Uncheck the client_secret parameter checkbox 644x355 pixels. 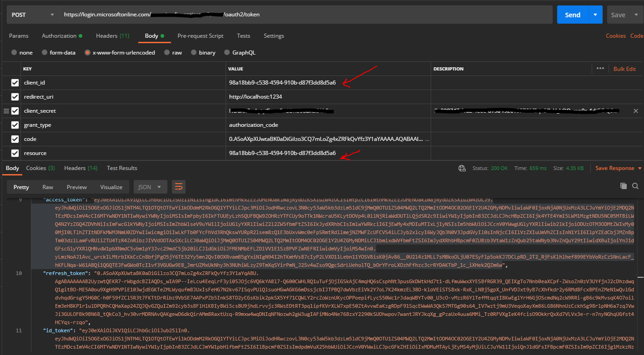(x=15, y=111)
